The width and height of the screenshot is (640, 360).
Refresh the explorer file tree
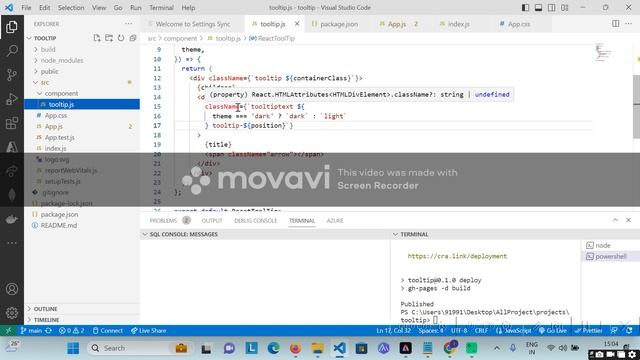click(121, 38)
